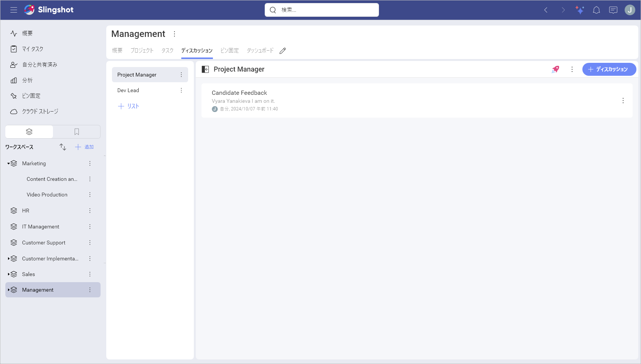Switch to the workspaces layers view

pyautogui.click(x=29, y=132)
